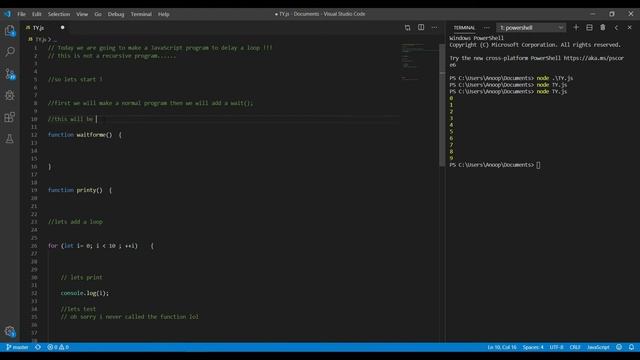This screenshot has width=640, height=360.
Task: Close the terminal panel
Action: [x=629, y=27]
